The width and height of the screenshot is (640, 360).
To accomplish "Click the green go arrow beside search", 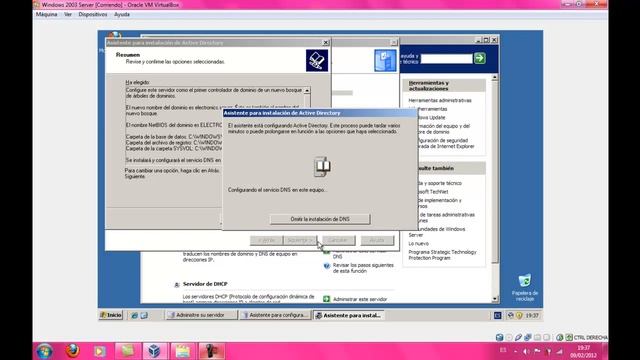I will click(480, 58).
